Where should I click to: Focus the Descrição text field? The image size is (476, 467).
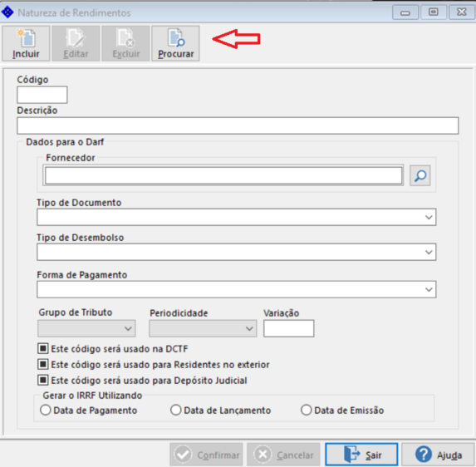(238, 125)
